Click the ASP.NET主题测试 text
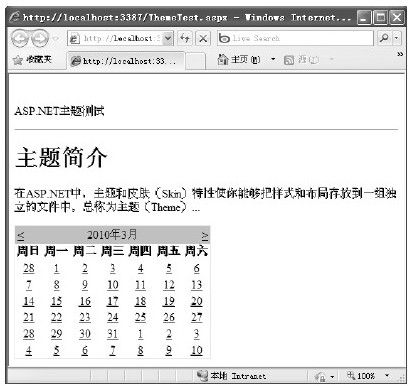This screenshot has height=386, width=408. click(x=59, y=111)
